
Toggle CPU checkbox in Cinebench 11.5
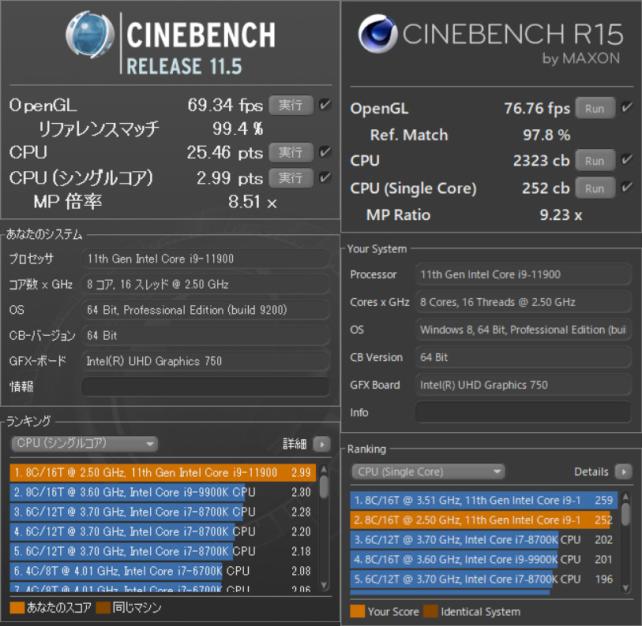[325, 152]
